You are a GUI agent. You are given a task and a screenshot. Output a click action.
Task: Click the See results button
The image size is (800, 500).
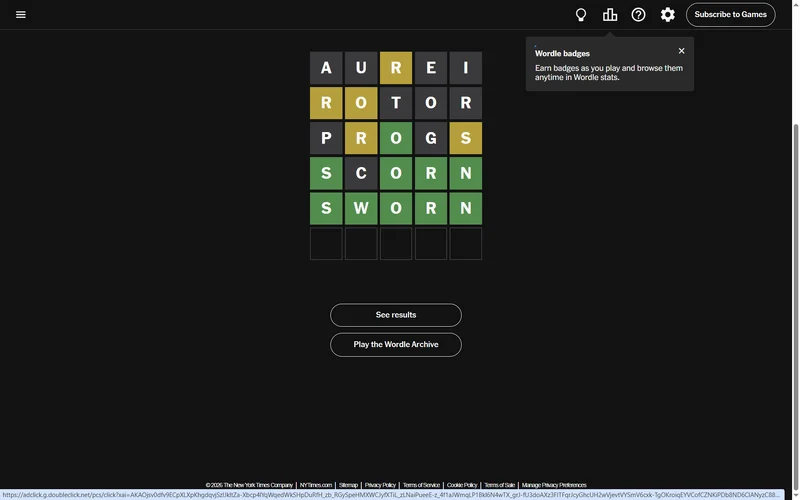coord(396,315)
